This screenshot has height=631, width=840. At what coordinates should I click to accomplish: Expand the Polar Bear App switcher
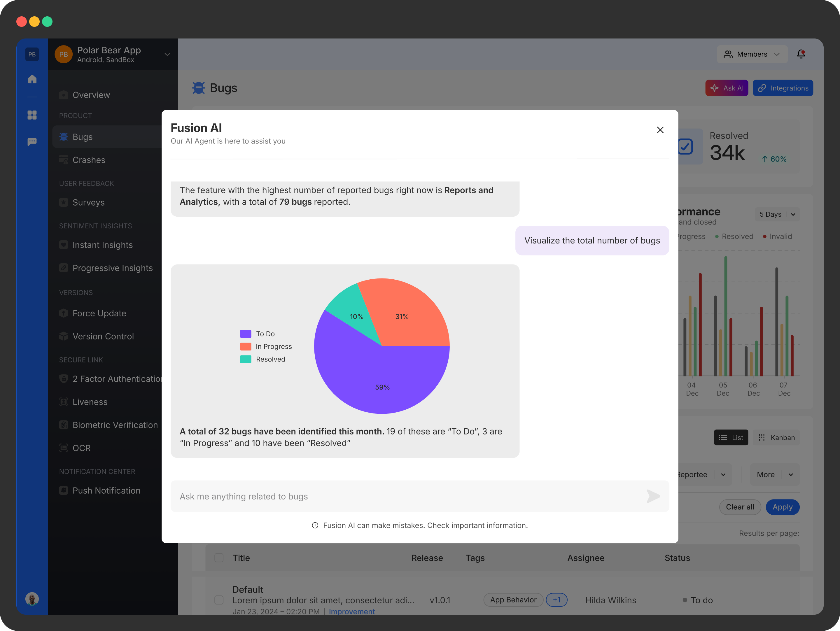pos(167,54)
